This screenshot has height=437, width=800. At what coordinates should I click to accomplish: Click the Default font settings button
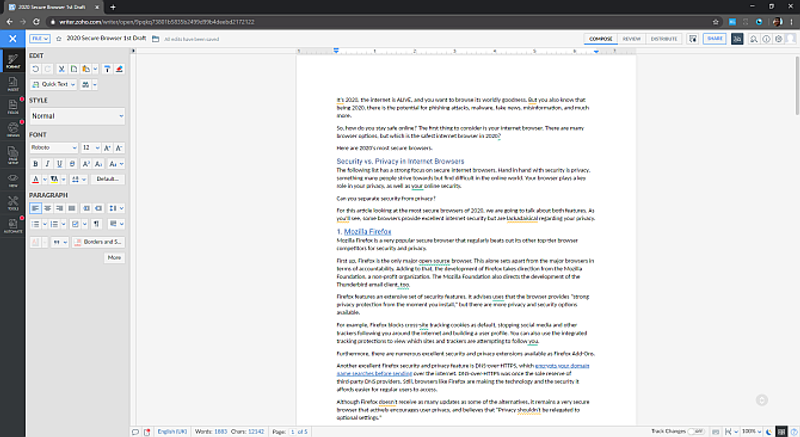[x=108, y=179]
